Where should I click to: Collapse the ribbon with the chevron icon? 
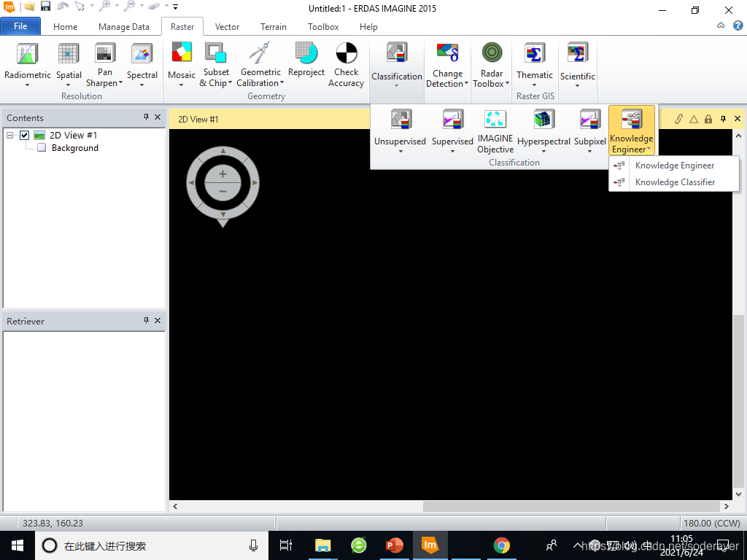click(x=721, y=26)
